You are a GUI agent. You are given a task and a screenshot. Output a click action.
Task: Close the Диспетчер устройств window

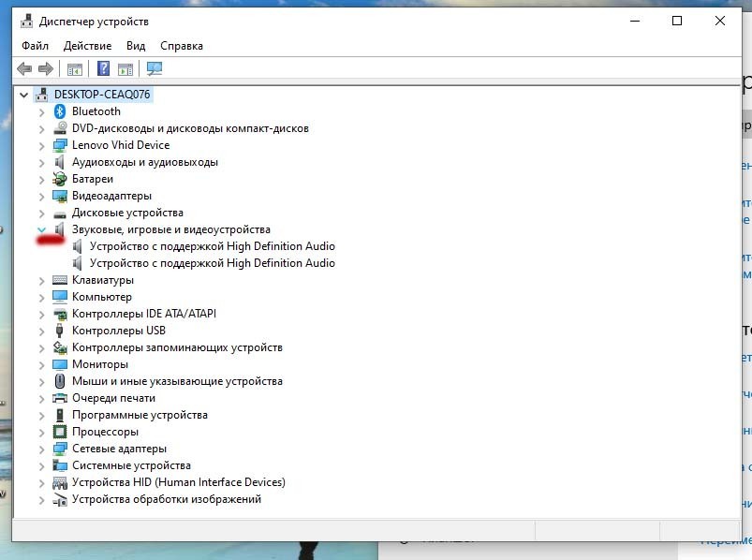click(720, 22)
